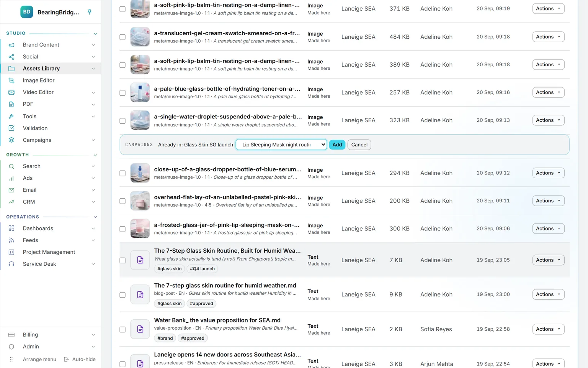Click the Add button in campaigns bar
The height and width of the screenshot is (368, 588).
tap(337, 145)
